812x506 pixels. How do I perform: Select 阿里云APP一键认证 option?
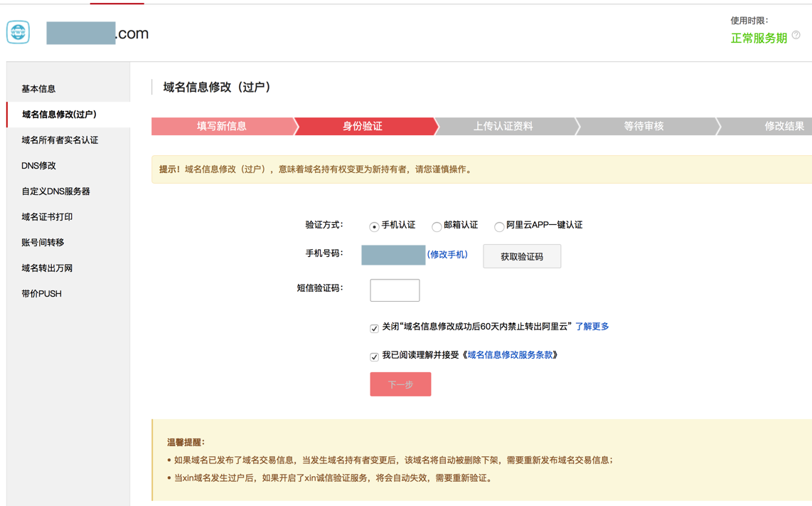[499, 226]
